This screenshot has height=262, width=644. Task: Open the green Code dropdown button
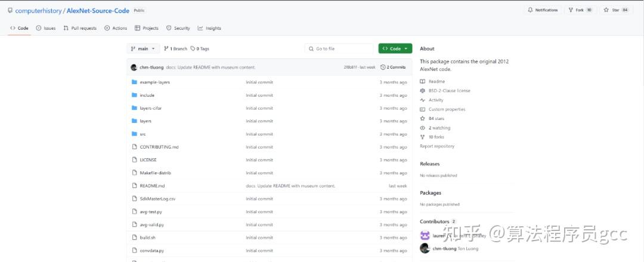tap(395, 49)
